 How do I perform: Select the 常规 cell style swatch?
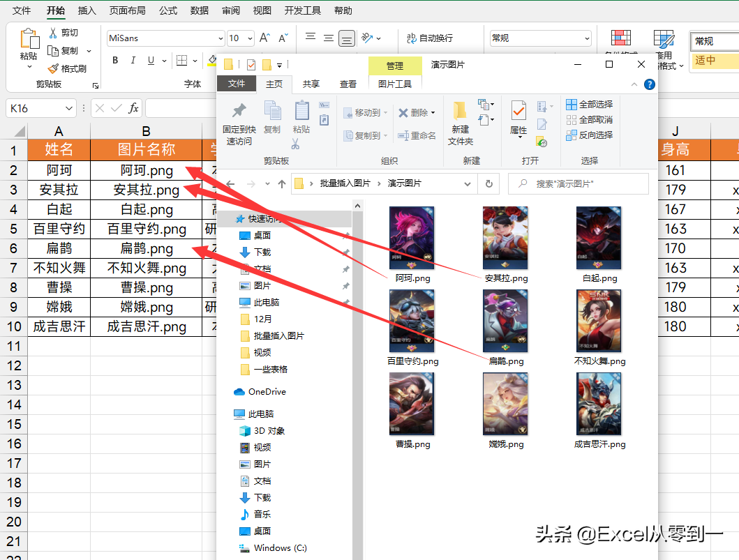click(x=715, y=41)
